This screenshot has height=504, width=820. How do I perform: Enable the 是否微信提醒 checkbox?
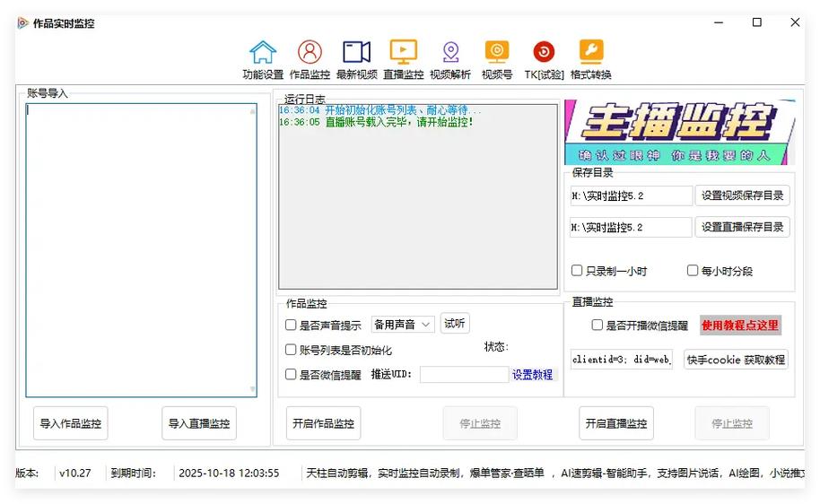pos(291,374)
